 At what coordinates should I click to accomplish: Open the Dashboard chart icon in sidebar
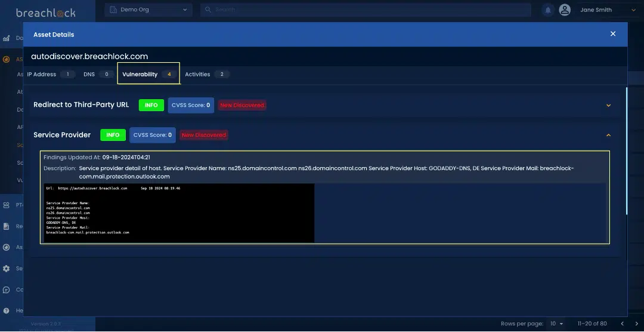(6, 38)
